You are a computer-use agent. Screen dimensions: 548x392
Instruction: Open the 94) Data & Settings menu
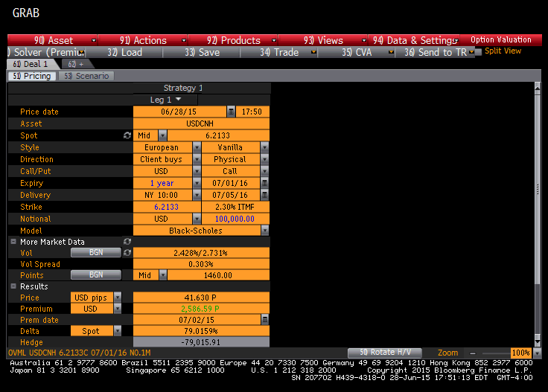[414, 40]
